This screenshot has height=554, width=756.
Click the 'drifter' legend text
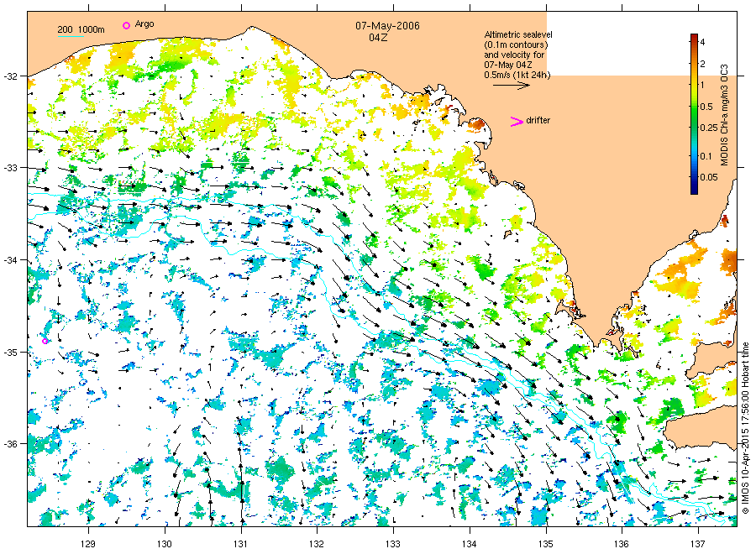click(x=538, y=120)
